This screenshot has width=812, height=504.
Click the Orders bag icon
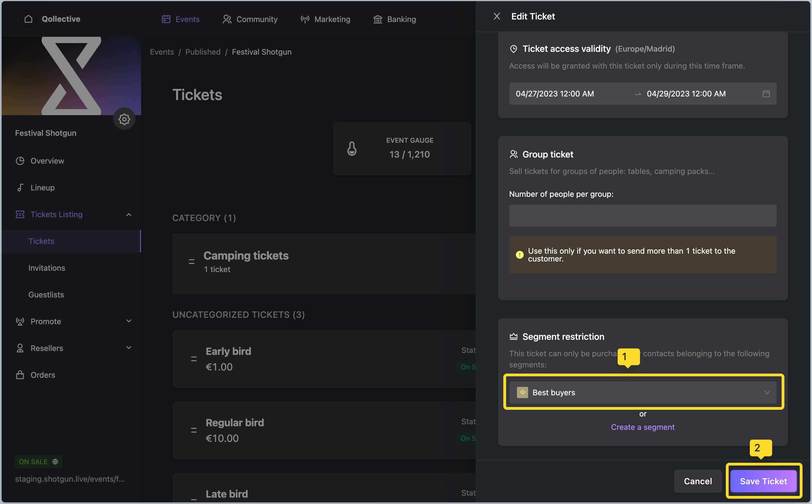[x=20, y=375]
